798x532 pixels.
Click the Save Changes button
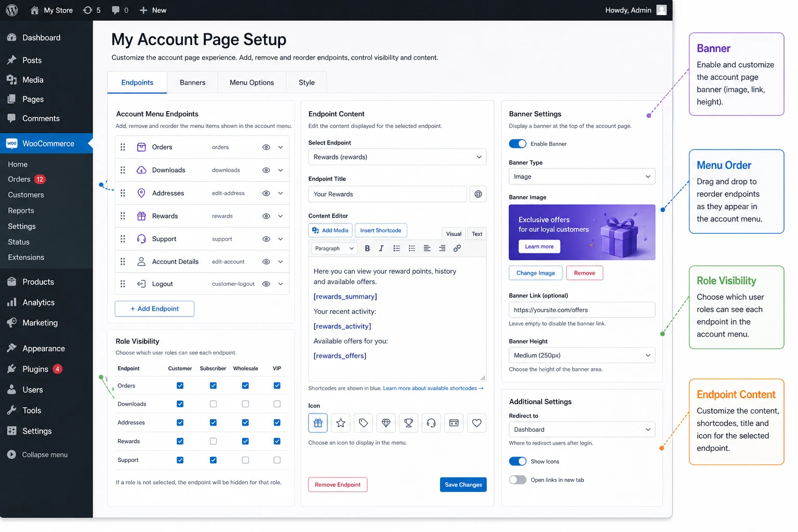pyautogui.click(x=463, y=485)
